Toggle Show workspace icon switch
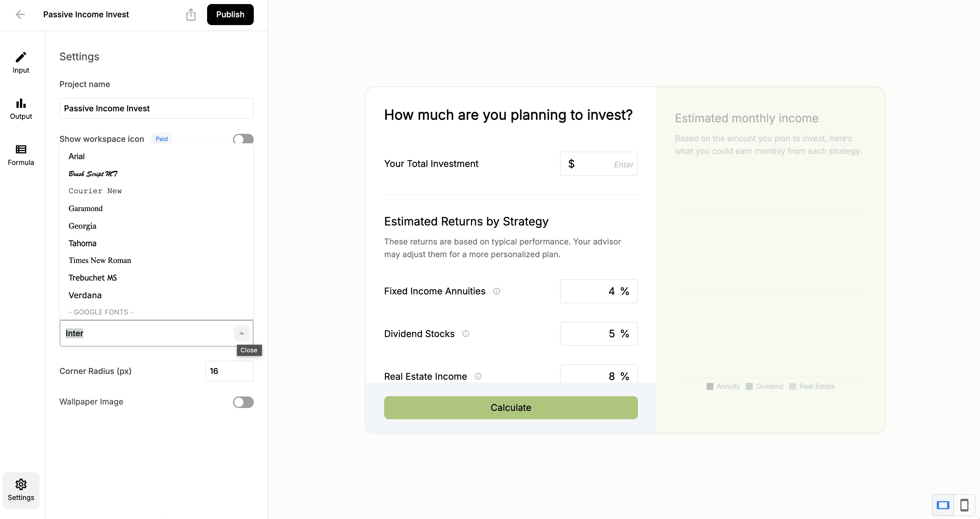Screen dimensions: 980x519 click(x=243, y=139)
